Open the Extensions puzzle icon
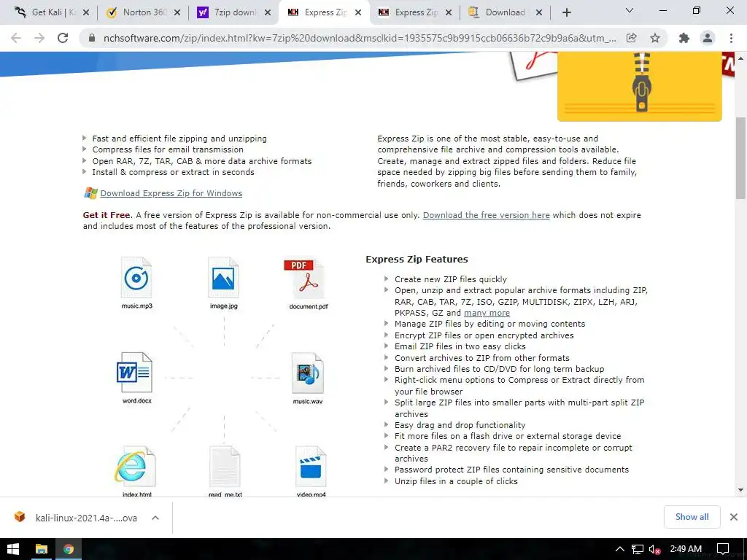747x560 pixels. [x=684, y=38]
